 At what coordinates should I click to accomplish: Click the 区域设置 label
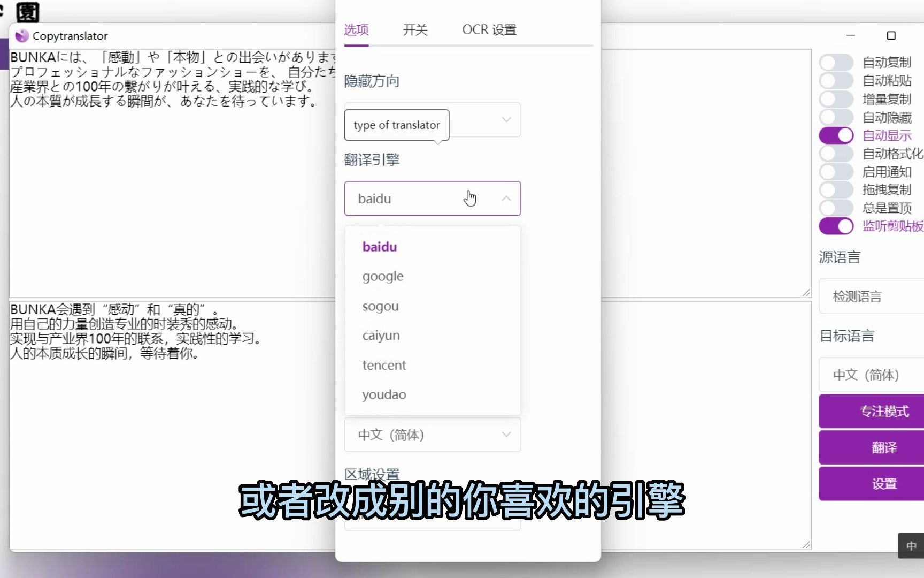point(372,474)
